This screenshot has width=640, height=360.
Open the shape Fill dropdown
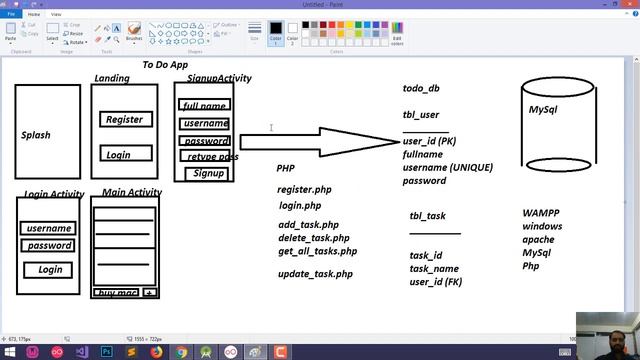221,33
